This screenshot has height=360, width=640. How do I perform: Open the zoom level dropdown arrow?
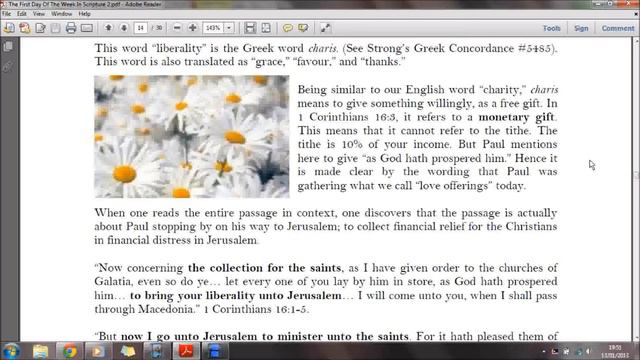point(229,28)
